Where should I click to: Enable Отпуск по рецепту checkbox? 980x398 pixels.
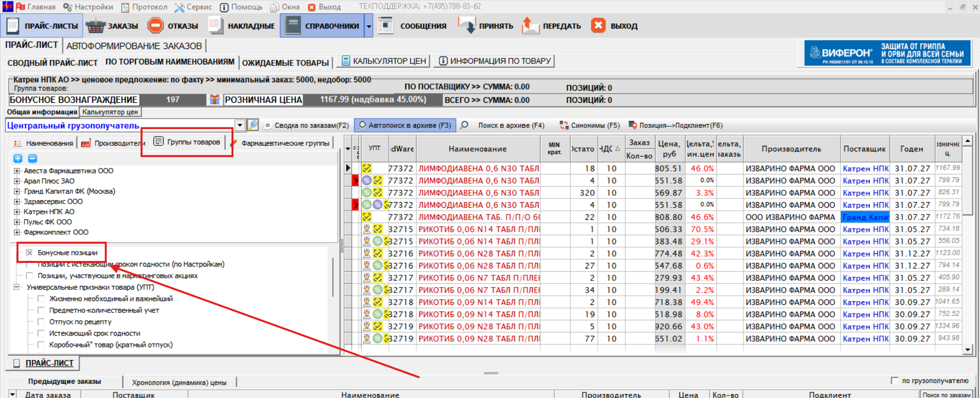(x=41, y=322)
